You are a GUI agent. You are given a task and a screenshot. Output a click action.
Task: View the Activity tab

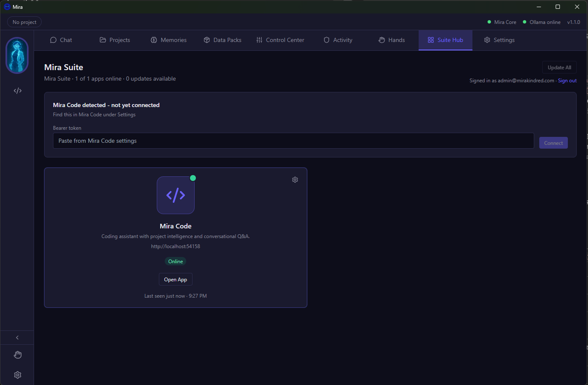(338, 40)
